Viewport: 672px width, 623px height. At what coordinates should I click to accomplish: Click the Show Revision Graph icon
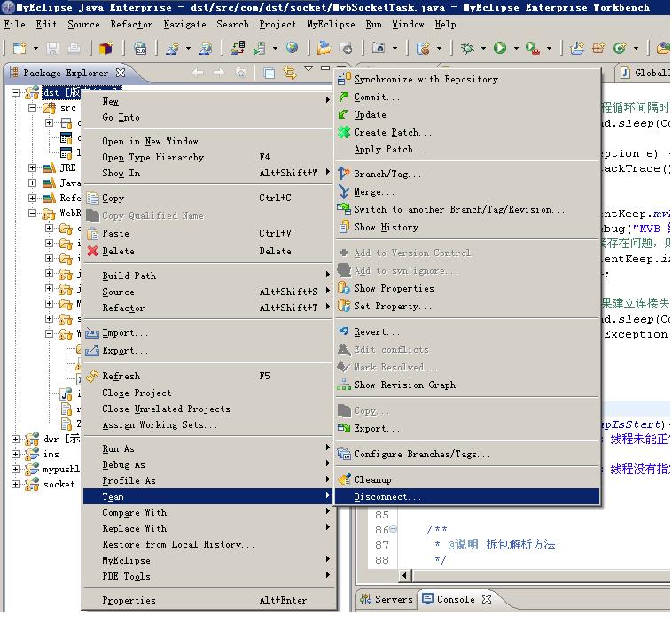coord(344,385)
